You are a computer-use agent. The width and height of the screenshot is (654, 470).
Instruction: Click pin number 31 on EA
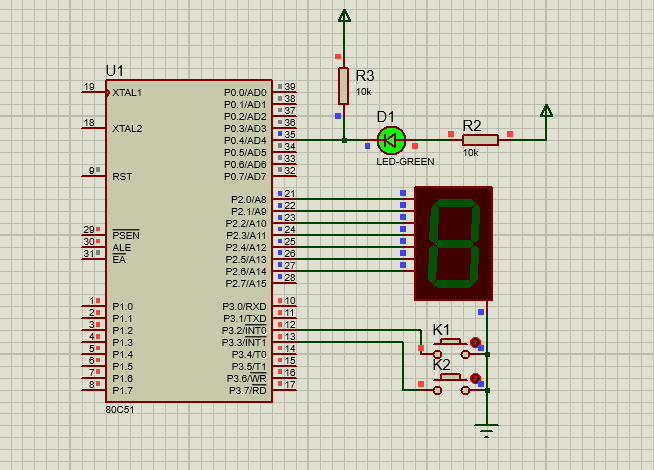[89, 253]
